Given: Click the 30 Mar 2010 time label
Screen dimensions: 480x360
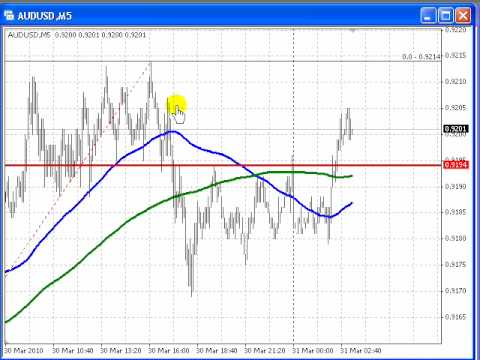Looking at the screenshot, I should tap(24, 351).
